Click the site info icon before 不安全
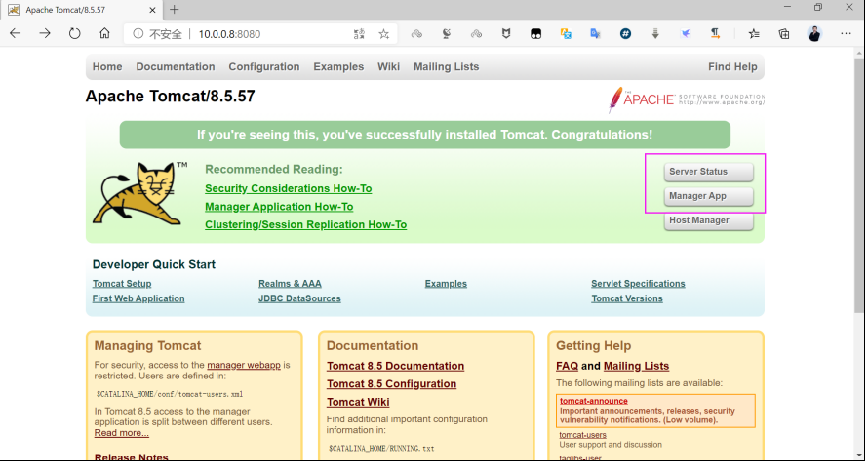The height and width of the screenshot is (476, 868). pyautogui.click(x=138, y=34)
